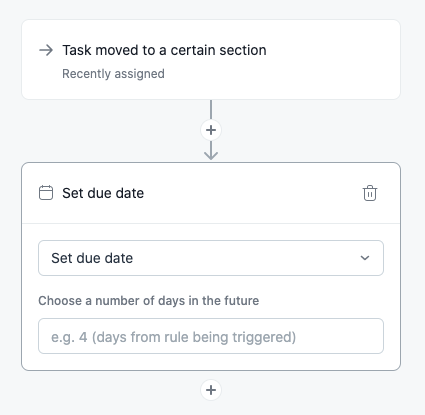Screen dimensions: 425x415
Task: Select the empty area of the action card header
Action: (253, 193)
